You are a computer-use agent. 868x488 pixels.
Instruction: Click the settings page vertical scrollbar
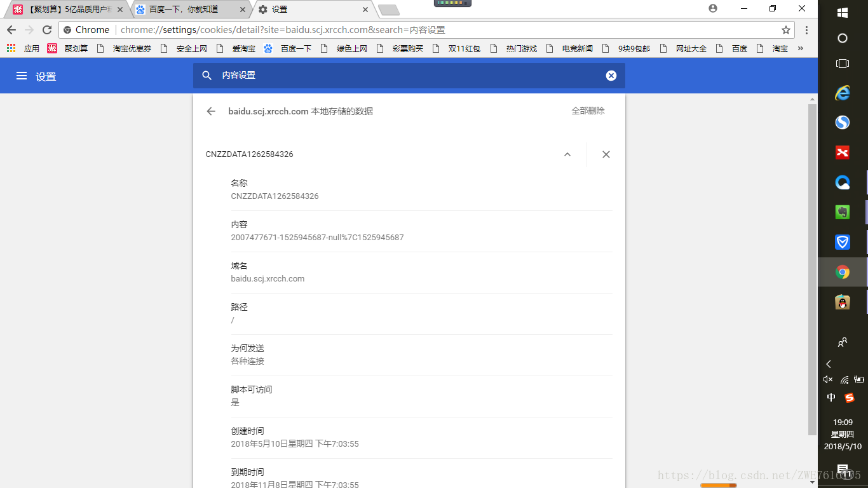click(x=812, y=270)
